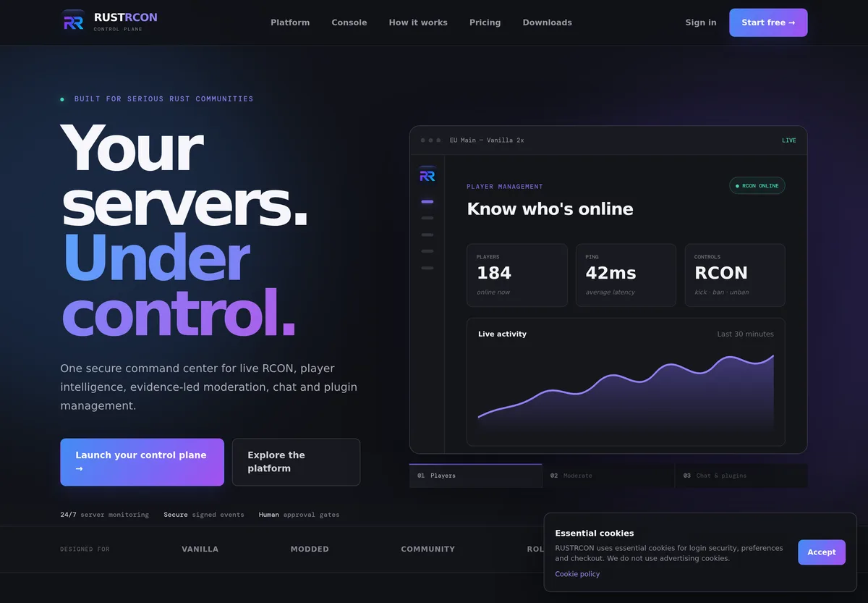Click 'MODDED' in designed-for strip
The height and width of the screenshot is (603, 868).
(x=310, y=549)
